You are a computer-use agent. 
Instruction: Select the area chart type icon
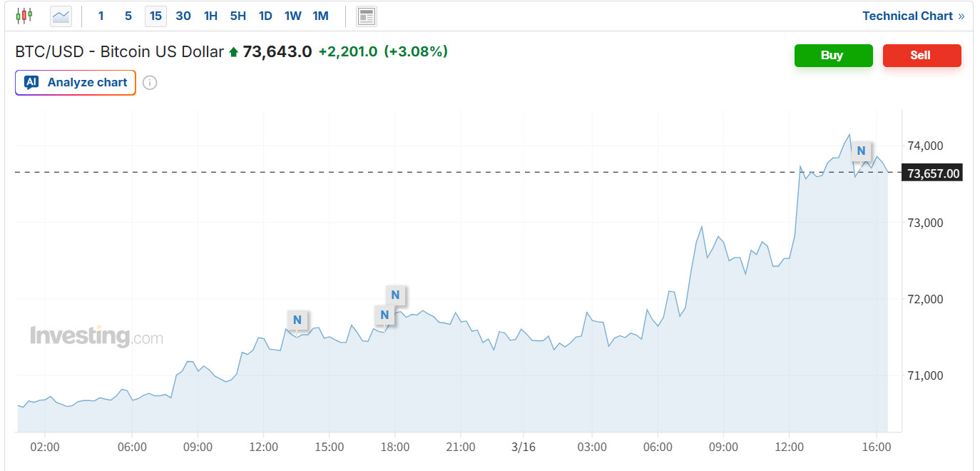pos(61,16)
